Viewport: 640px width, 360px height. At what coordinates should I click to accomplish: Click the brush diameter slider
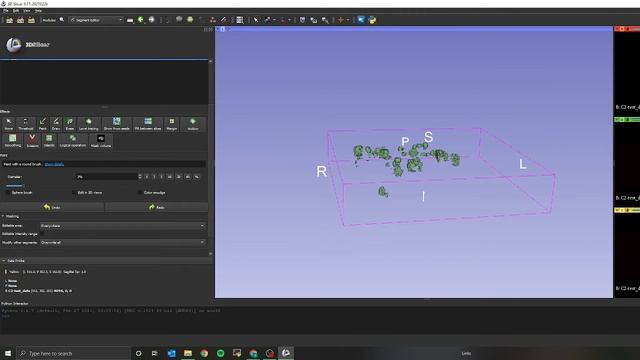[x=15, y=186]
